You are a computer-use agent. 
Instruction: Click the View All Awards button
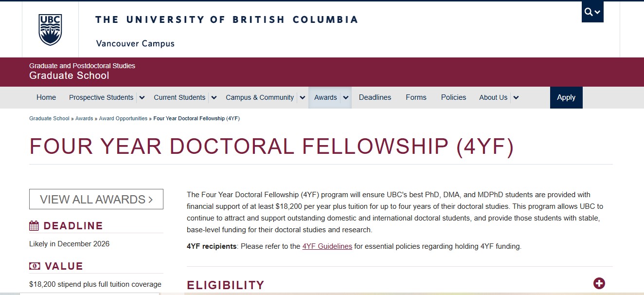[96, 200]
